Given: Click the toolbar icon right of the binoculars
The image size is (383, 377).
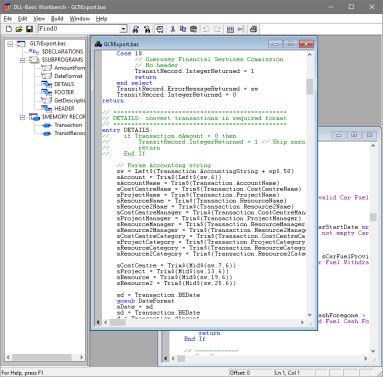Looking at the screenshot, I should 160,29.
